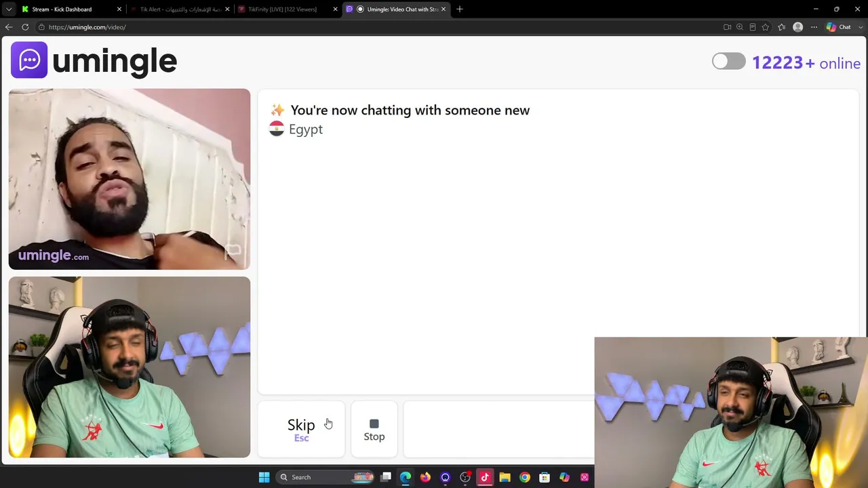Launch Google Chrome from the taskbar

[525, 477]
